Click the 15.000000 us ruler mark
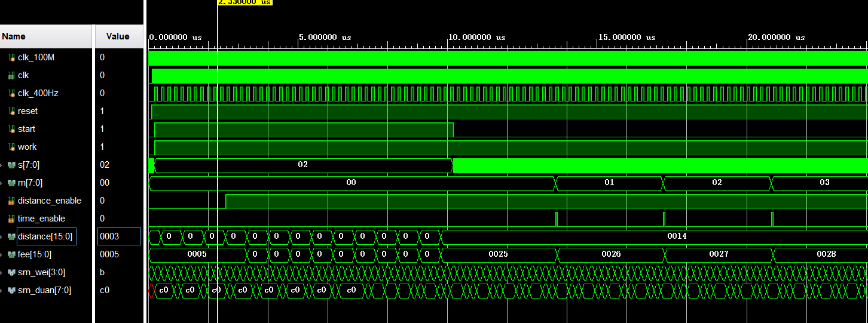Screen dimensions: 868x323 point(626,37)
